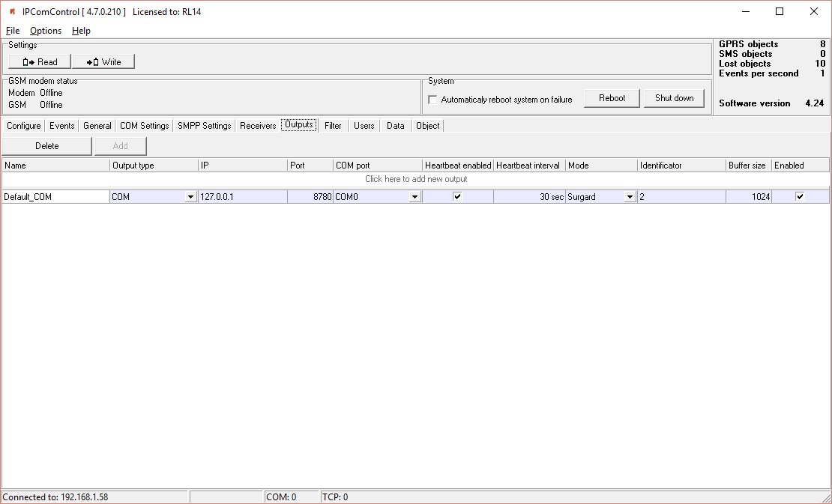This screenshot has width=832, height=504.
Task: Click the Write settings button
Action: pyautogui.click(x=103, y=62)
